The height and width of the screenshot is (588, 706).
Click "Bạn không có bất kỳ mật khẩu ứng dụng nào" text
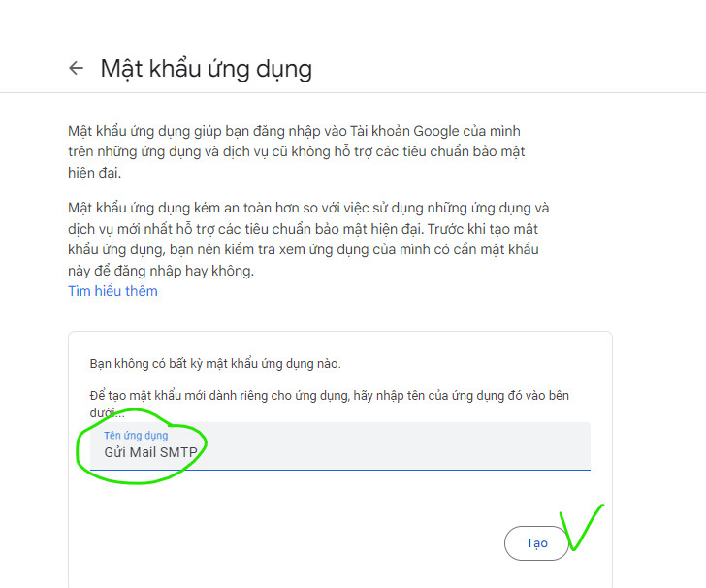tap(215, 363)
